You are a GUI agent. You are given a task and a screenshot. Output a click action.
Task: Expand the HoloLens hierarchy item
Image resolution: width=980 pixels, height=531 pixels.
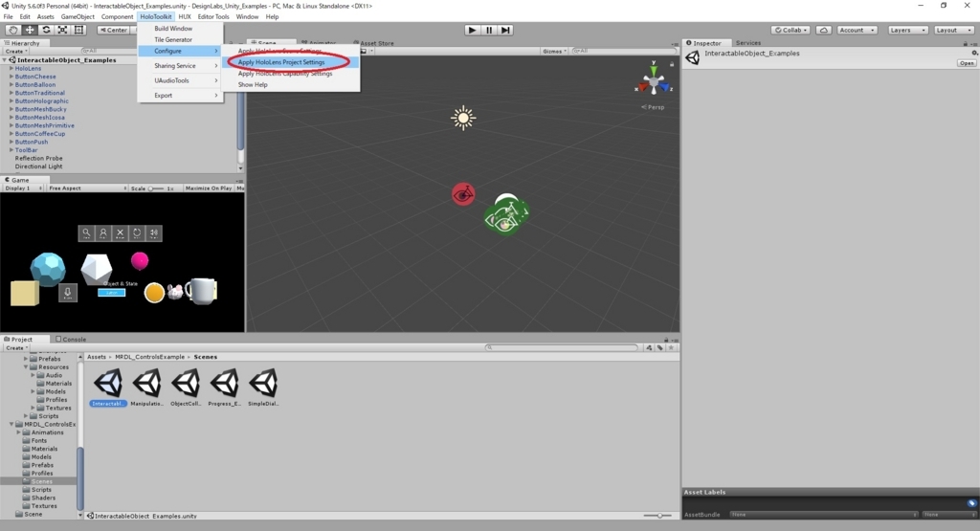pos(11,69)
